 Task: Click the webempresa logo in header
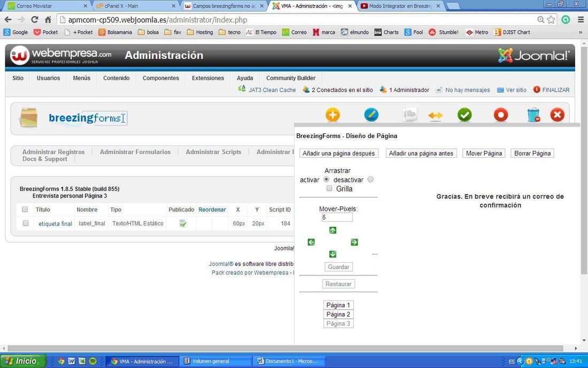(x=61, y=56)
